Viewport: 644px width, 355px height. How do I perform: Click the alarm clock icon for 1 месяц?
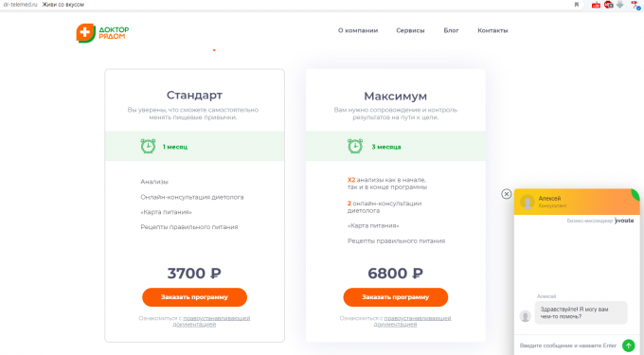click(148, 146)
